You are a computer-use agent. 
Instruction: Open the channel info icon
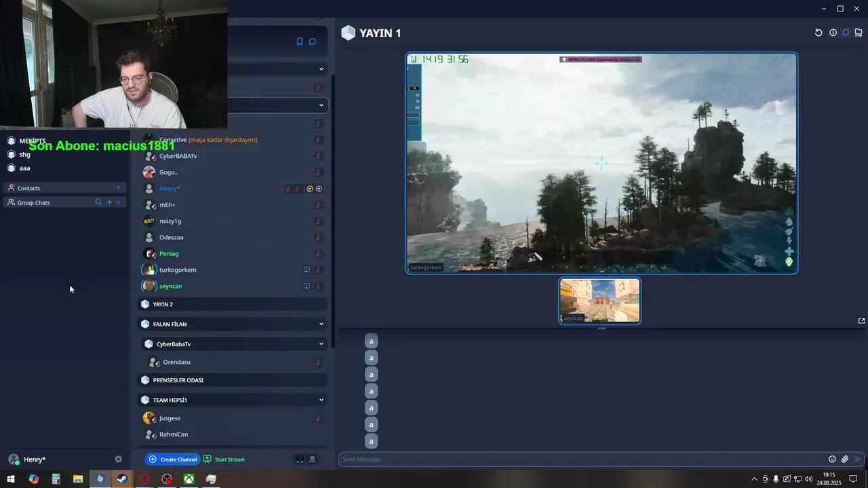point(833,33)
